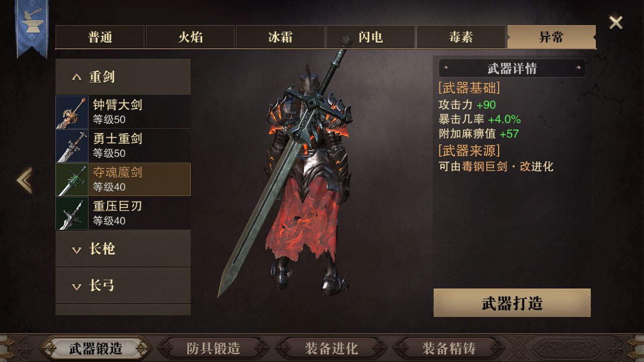Viewport: 644px width, 362px height.
Task: Click the blue anvil forge banner icon
Action: (x=32, y=25)
